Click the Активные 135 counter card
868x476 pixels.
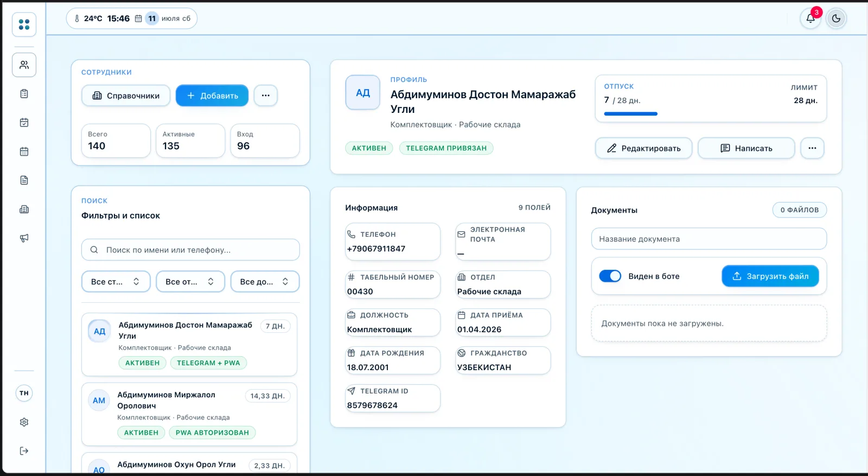click(190, 141)
